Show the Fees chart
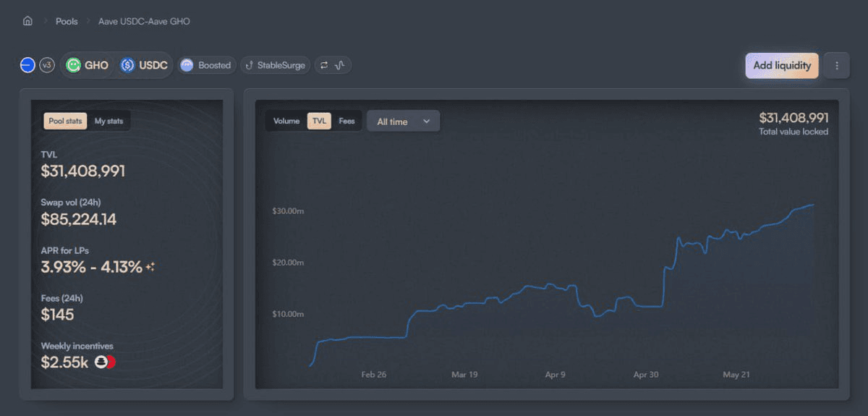The image size is (868, 416). [346, 121]
